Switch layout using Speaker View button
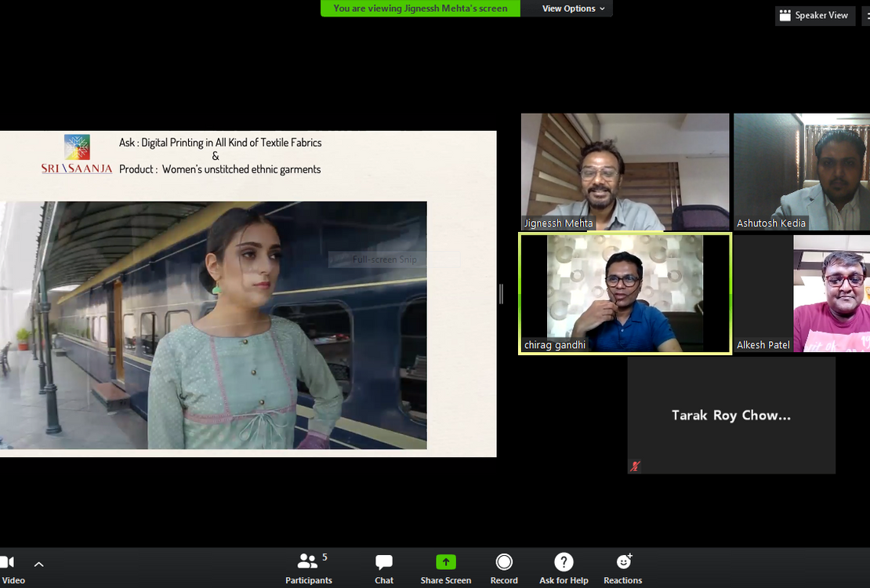This screenshot has width=870, height=588. click(x=814, y=15)
